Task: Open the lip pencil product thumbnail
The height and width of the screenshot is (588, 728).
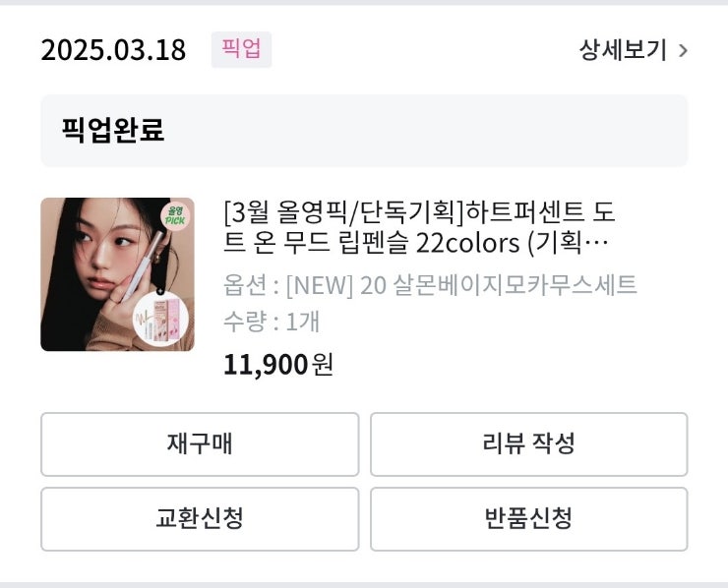Action: pos(117,274)
